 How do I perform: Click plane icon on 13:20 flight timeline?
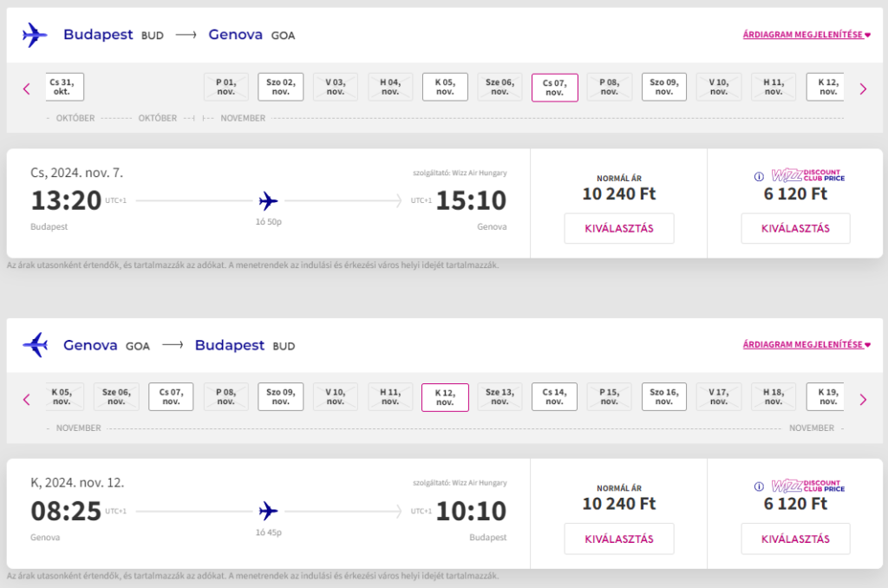coord(269,201)
